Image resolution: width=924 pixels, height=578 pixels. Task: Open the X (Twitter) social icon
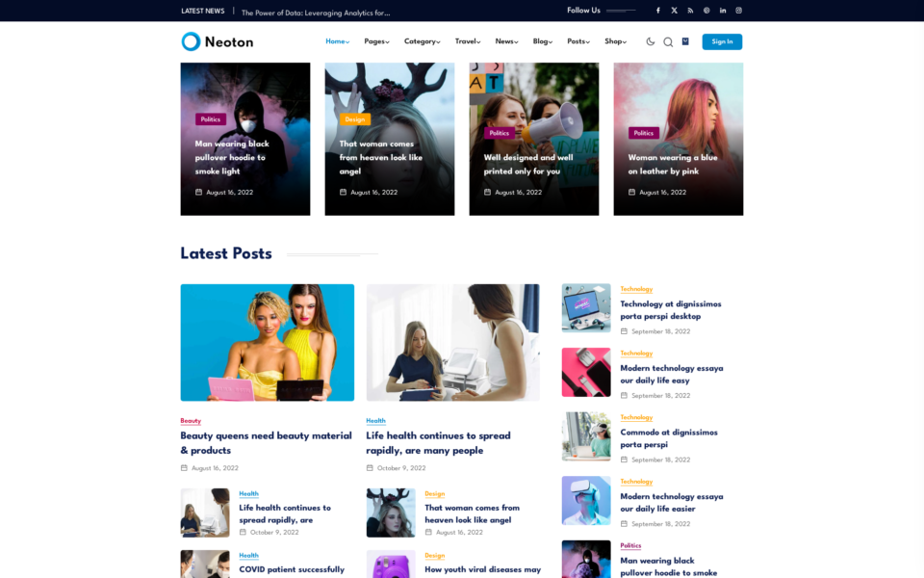[674, 11]
